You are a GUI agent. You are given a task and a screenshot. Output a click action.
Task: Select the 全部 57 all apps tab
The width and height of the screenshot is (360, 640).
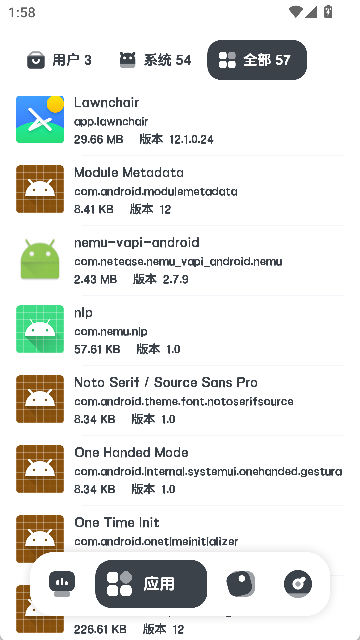point(257,60)
